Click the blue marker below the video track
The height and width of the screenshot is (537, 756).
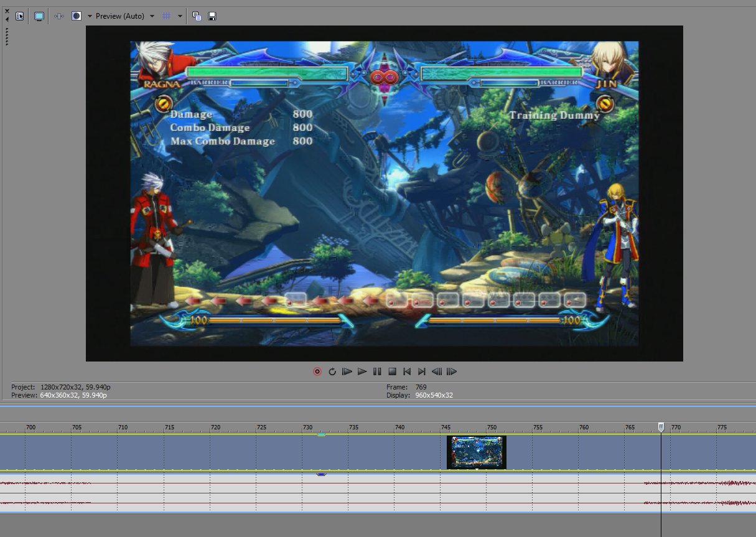pos(321,474)
